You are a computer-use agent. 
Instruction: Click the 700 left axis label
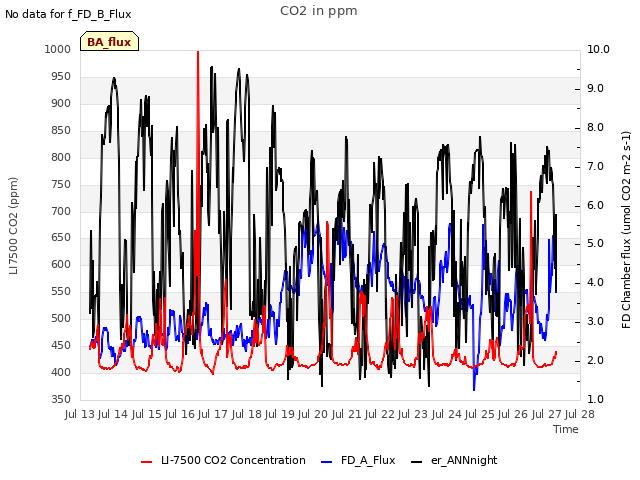pyautogui.click(x=61, y=211)
